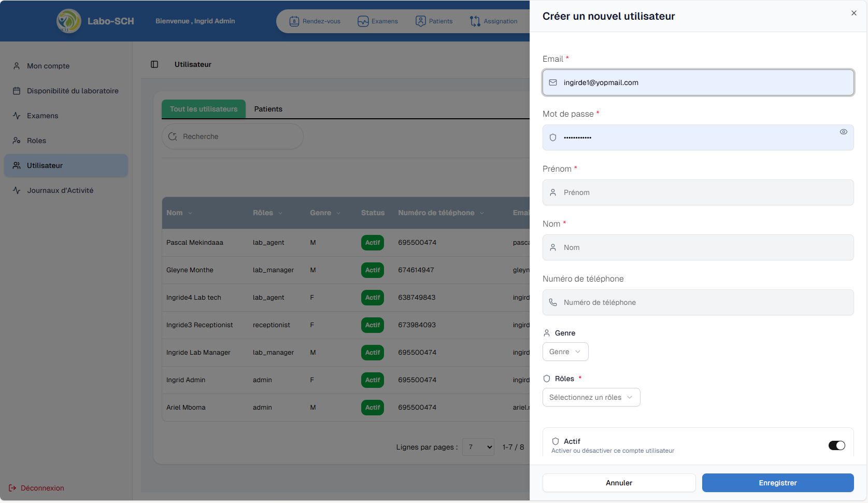This screenshot has width=868, height=503.
Task: Click the Labo-SCH logo icon
Action: pyautogui.click(x=68, y=21)
